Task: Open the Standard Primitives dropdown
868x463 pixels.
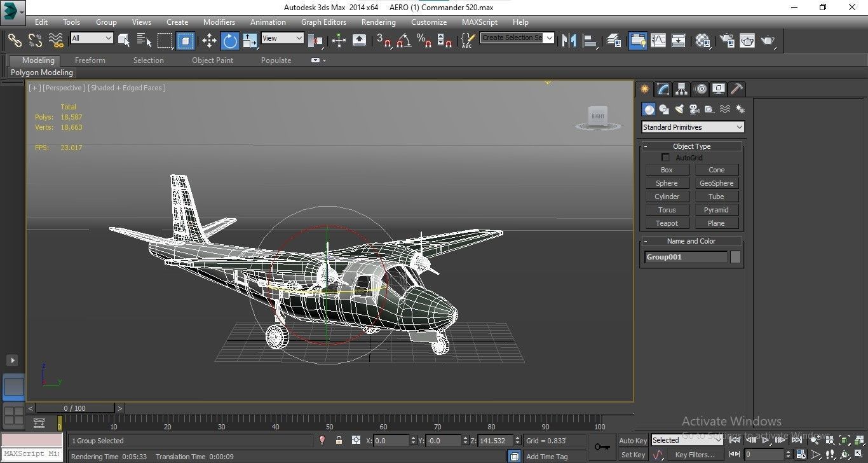Action: tap(693, 127)
